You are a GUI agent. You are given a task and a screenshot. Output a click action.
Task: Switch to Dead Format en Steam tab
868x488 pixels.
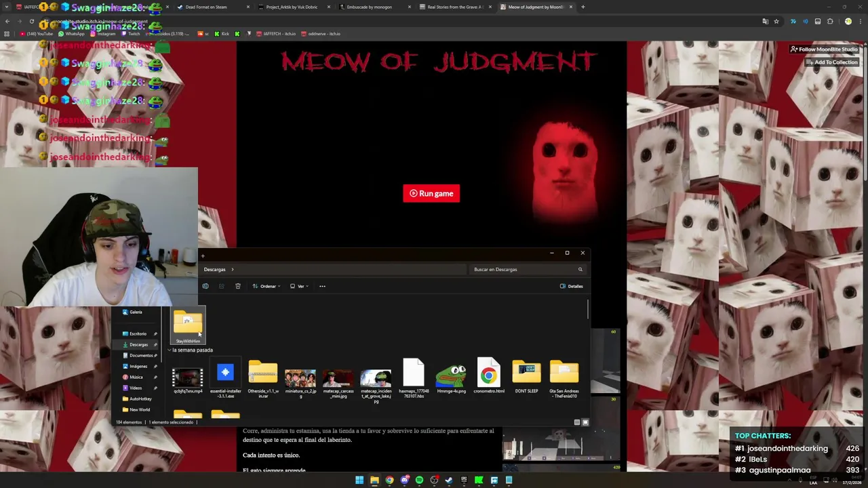(214, 7)
